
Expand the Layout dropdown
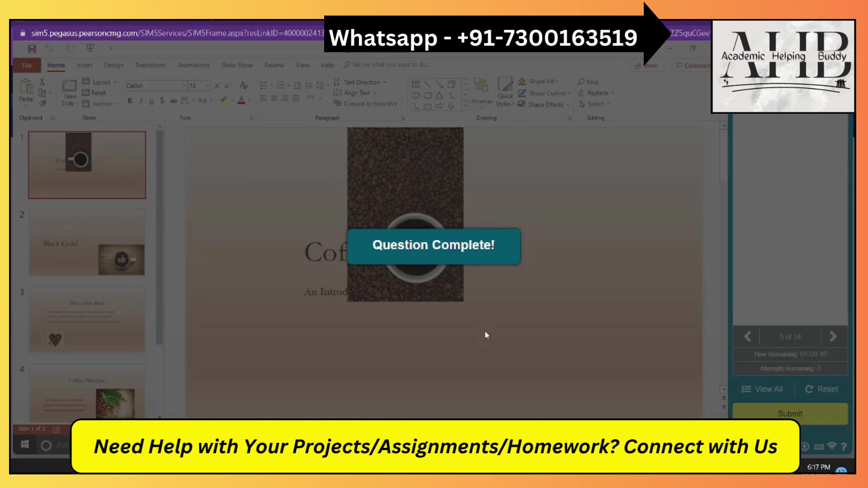pyautogui.click(x=99, y=82)
